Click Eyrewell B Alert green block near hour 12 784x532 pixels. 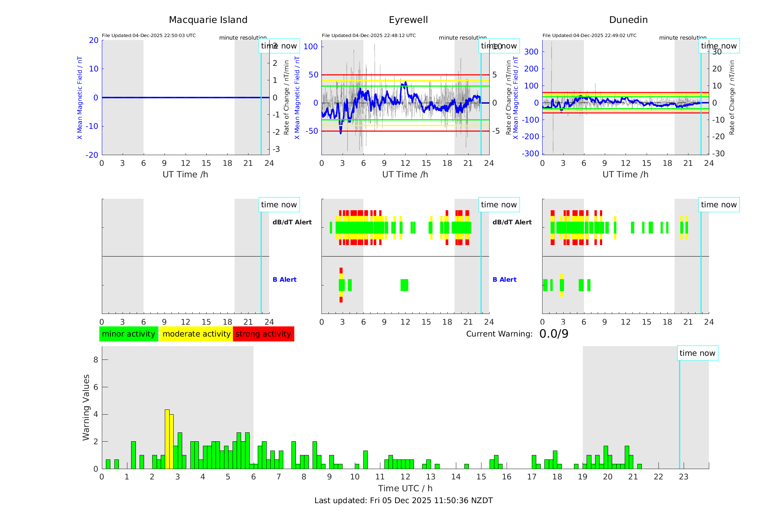pyautogui.click(x=404, y=285)
